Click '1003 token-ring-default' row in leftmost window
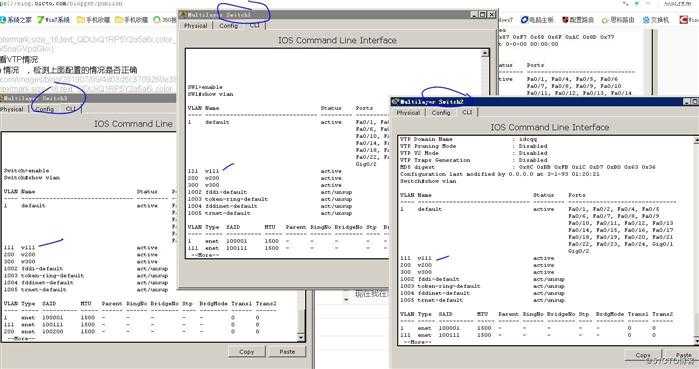 pyautogui.click(x=86, y=275)
